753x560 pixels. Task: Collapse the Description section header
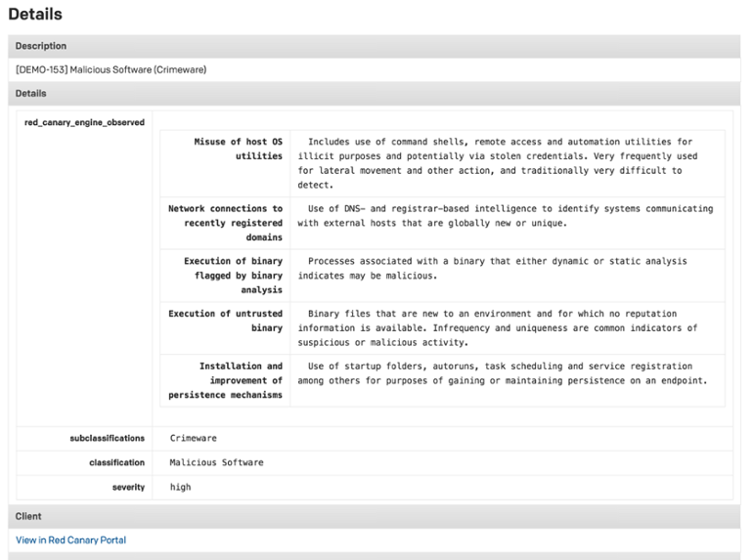41,46
